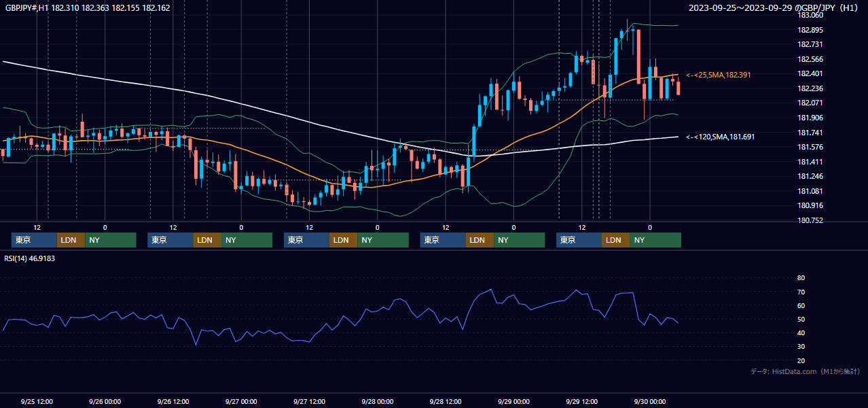Select the 182.566 price level
Viewport: 868px width, 408px height.
click(810, 59)
